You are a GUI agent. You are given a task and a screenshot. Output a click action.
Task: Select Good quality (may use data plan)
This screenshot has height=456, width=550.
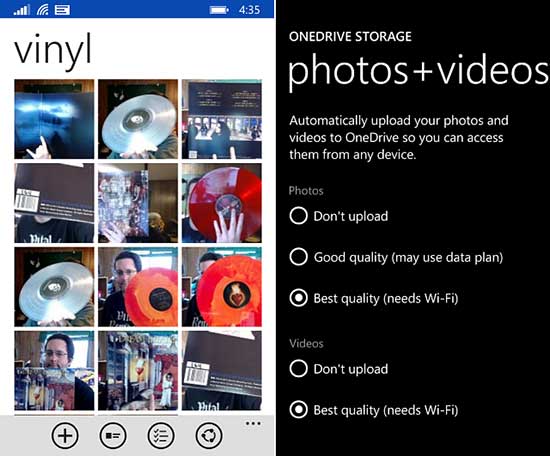(x=396, y=257)
